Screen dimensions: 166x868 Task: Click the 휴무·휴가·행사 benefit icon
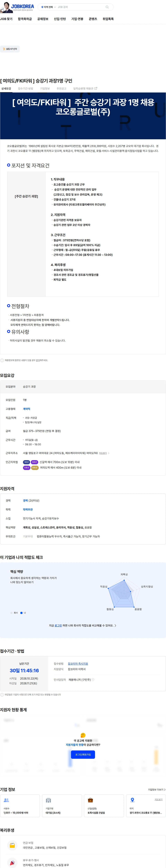(x=12, y=863)
